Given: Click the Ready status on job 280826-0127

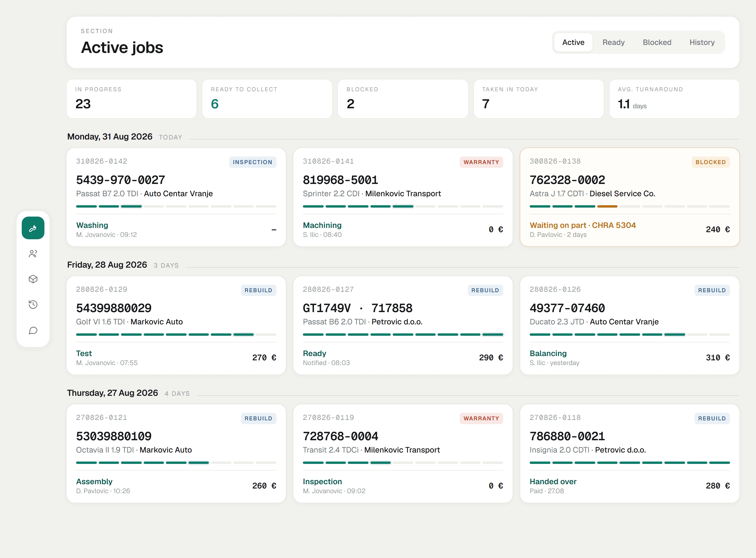Looking at the screenshot, I should click(314, 353).
